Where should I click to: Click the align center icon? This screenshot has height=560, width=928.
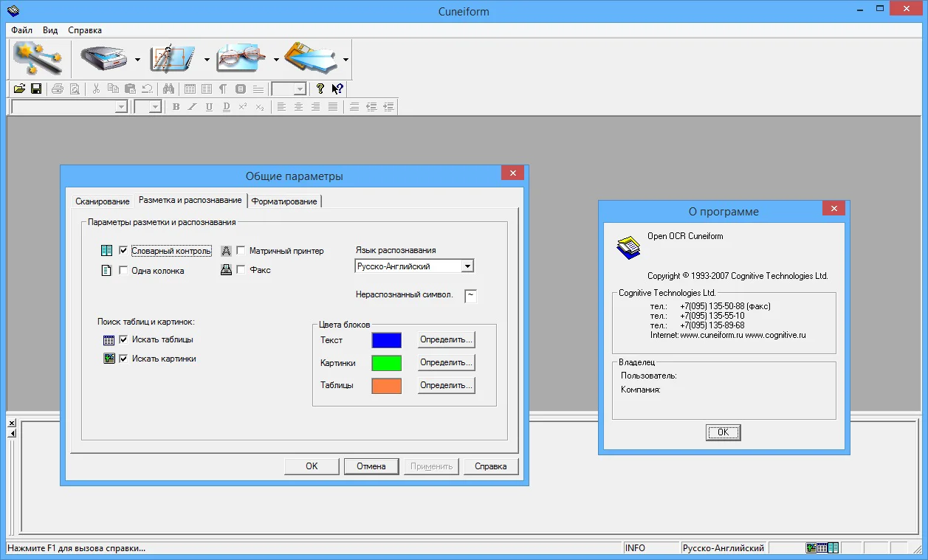coord(298,107)
